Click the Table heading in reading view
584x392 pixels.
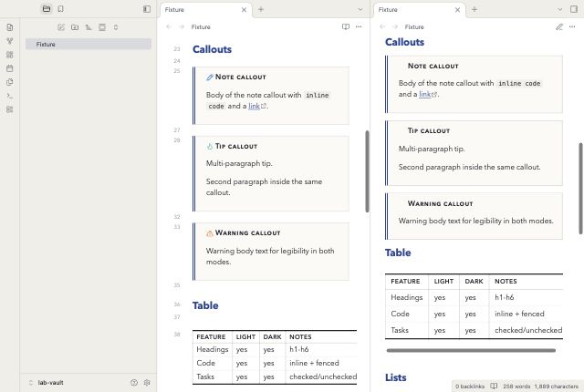tap(398, 253)
